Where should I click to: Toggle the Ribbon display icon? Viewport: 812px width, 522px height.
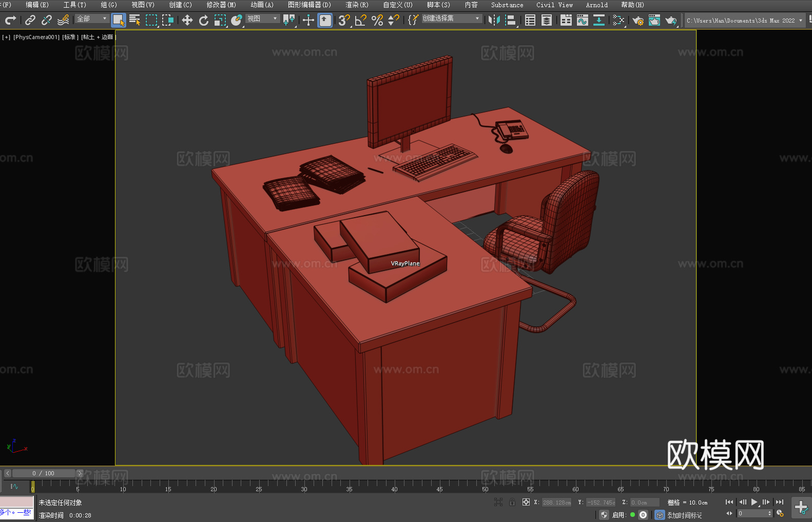(566, 20)
